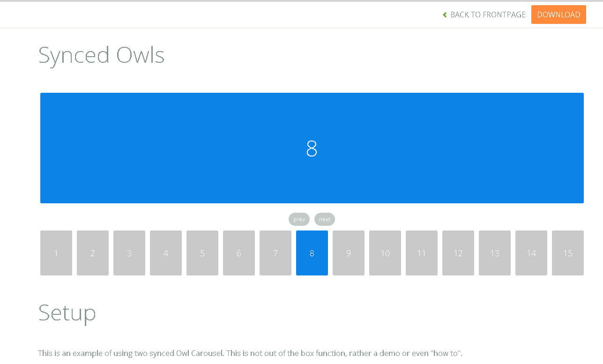This screenshot has height=364, width=603.
Task: Open the BACK TO FRONTPAGE link
Action: (x=487, y=15)
